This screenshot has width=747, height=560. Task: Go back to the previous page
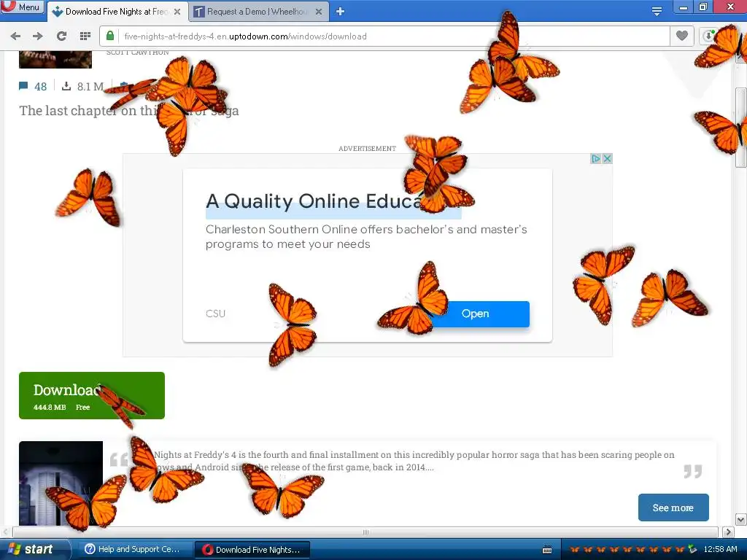(15, 36)
